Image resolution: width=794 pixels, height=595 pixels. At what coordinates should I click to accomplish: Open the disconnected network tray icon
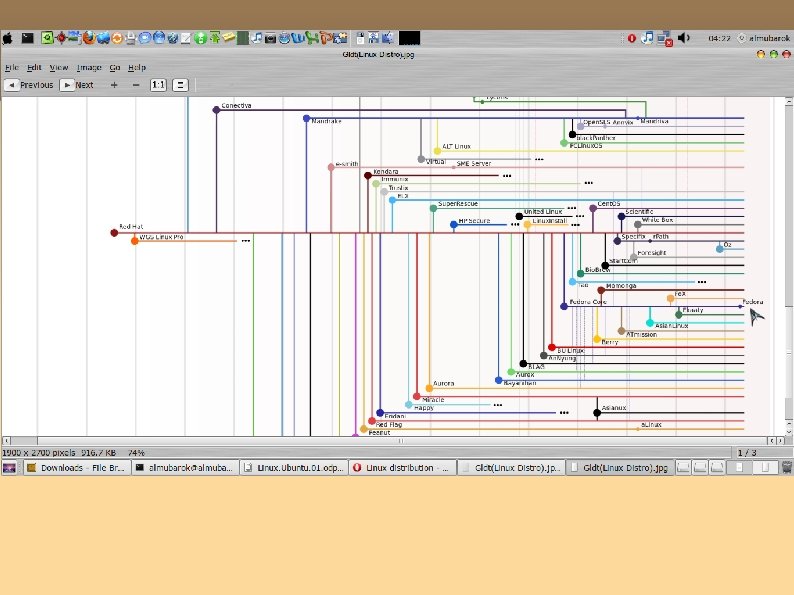click(664, 39)
